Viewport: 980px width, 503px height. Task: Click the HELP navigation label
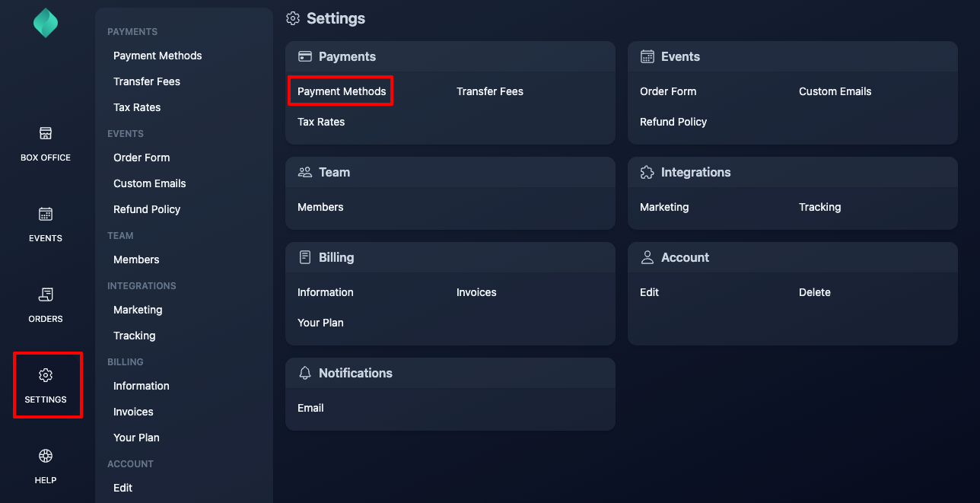point(46,480)
